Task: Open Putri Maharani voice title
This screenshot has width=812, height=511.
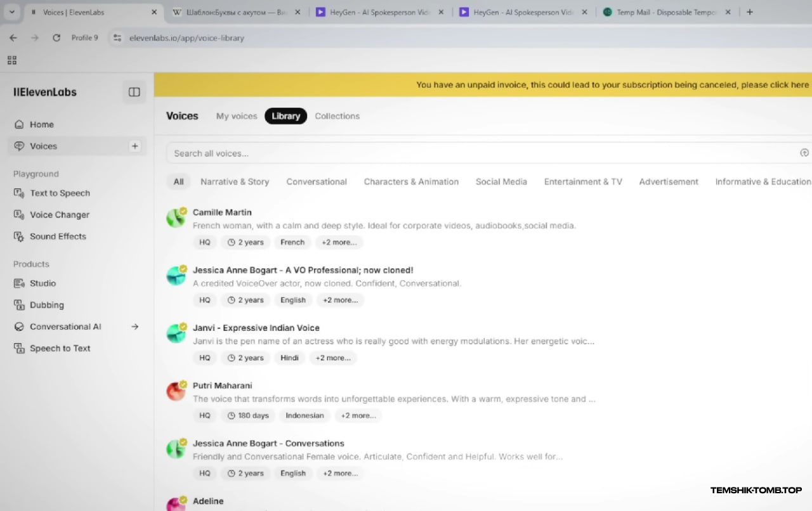Action: pos(222,385)
